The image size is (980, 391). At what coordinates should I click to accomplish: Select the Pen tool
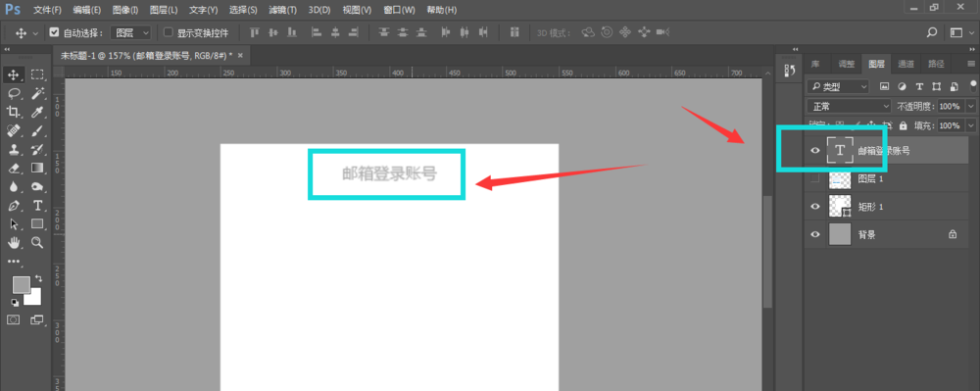(x=13, y=205)
